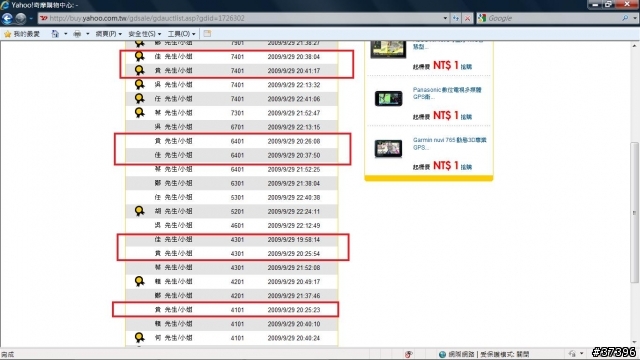Click the Home page toolbar icon
640x360 pixels.
click(55, 34)
